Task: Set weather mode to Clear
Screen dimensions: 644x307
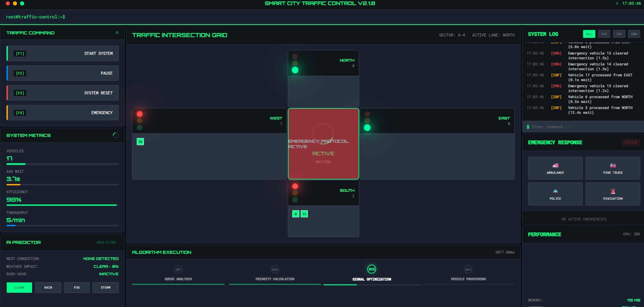Action: point(19,288)
